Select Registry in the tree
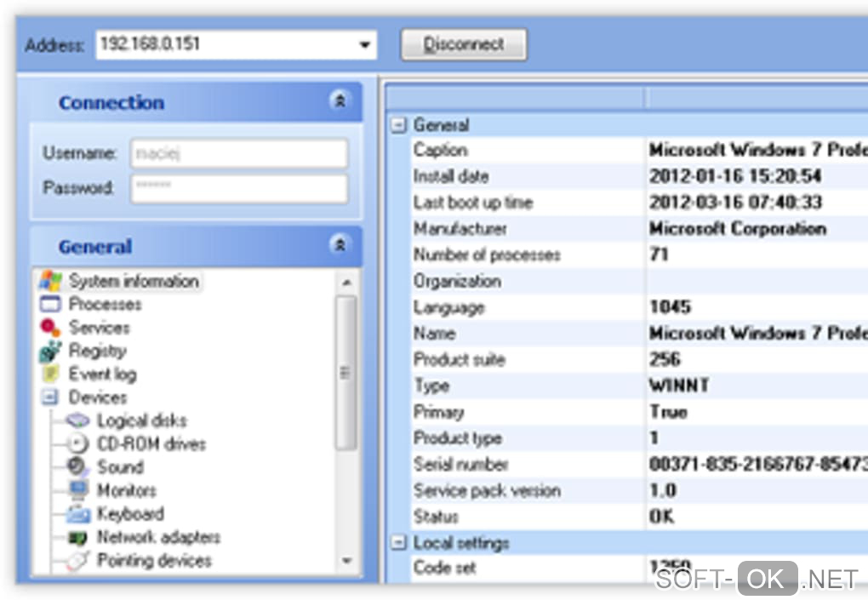The image size is (868, 600). (97, 351)
